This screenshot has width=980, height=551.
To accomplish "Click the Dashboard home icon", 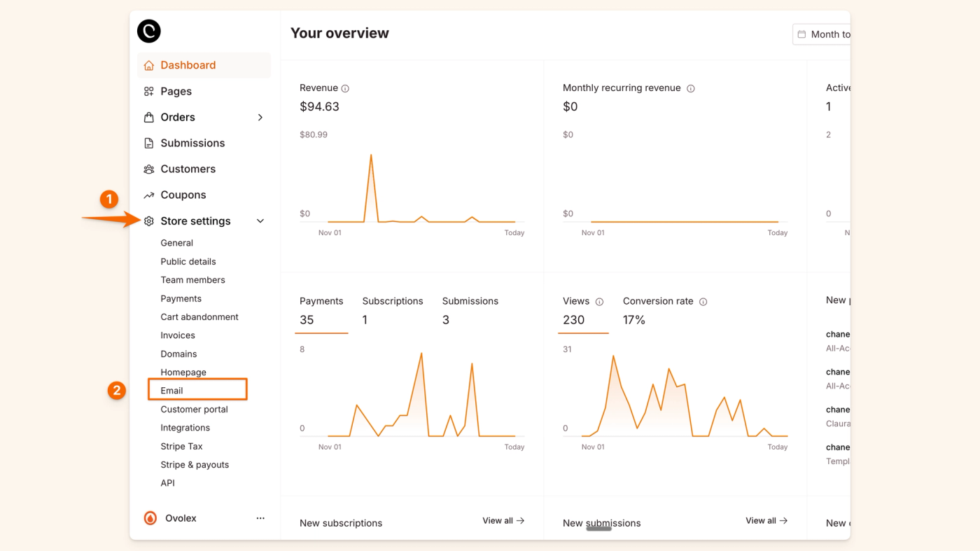I will click(x=148, y=65).
